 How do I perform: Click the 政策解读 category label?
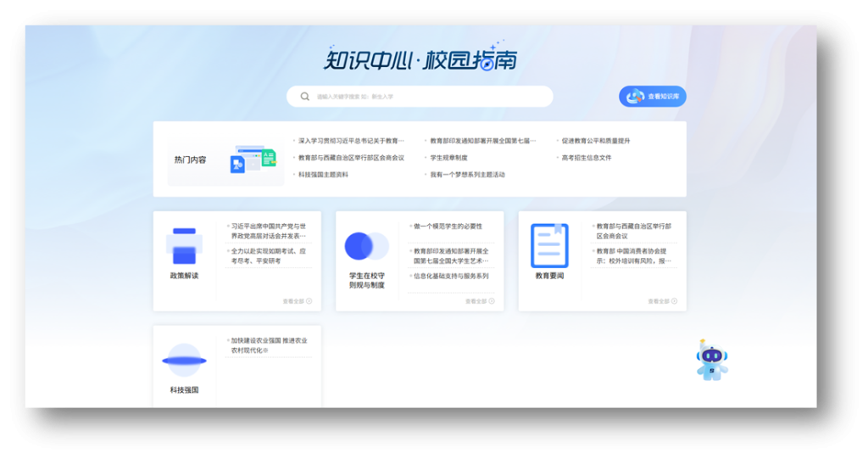pyautogui.click(x=184, y=276)
